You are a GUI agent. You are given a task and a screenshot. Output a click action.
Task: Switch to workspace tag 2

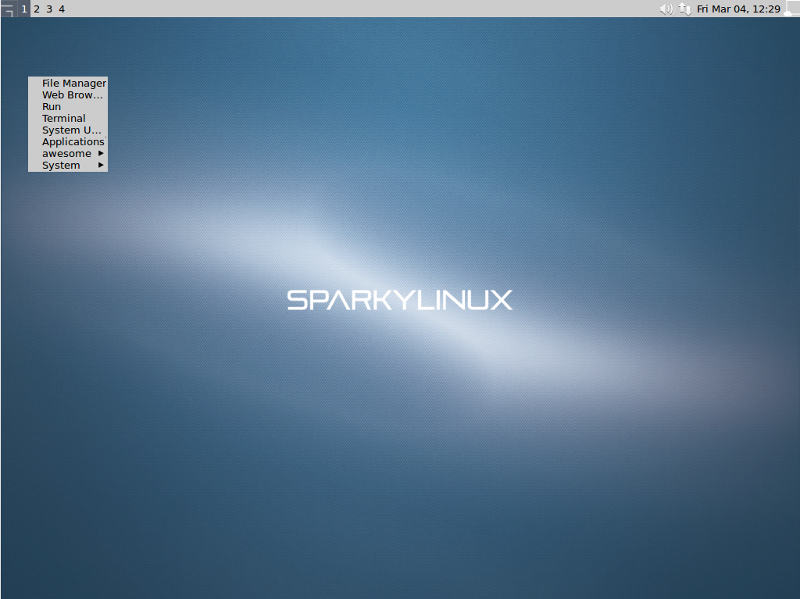pyautogui.click(x=37, y=9)
